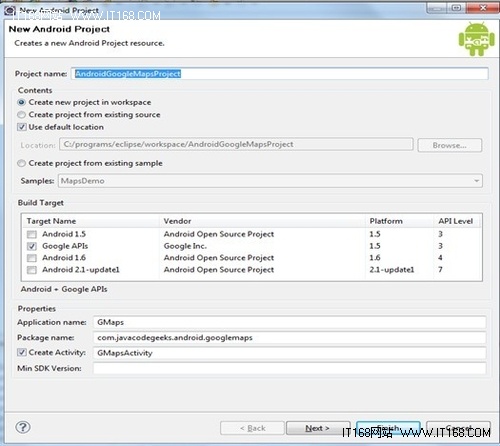Click the Location path field
This screenshot has height=446, width=500.
tap(236, 144)
